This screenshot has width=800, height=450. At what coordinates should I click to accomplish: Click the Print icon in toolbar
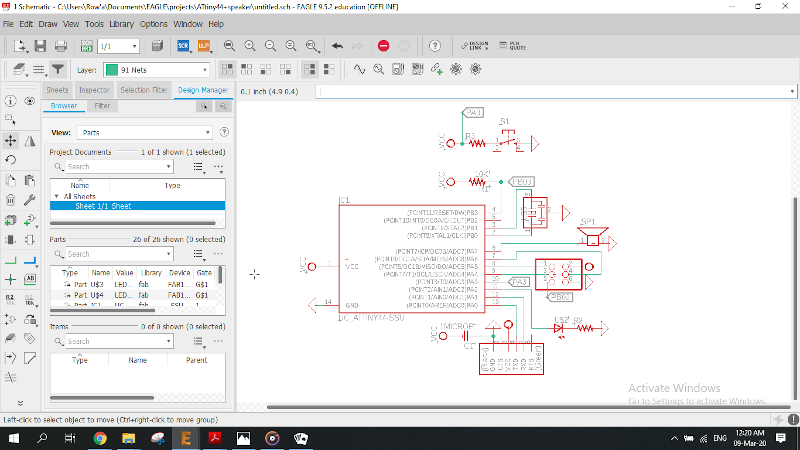61,46
